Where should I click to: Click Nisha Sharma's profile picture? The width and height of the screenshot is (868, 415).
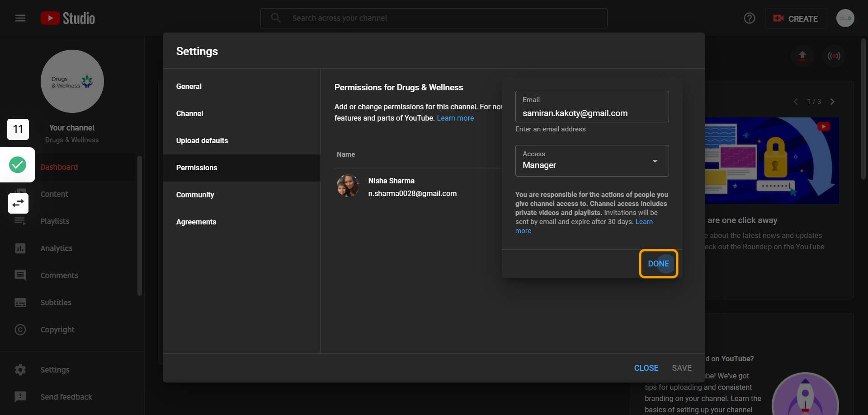[x=348, y=186]
